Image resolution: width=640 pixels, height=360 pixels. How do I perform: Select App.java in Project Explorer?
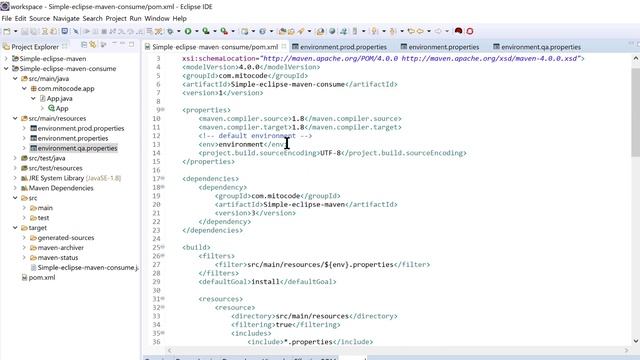pyautogui.click(x=59, y=98)
